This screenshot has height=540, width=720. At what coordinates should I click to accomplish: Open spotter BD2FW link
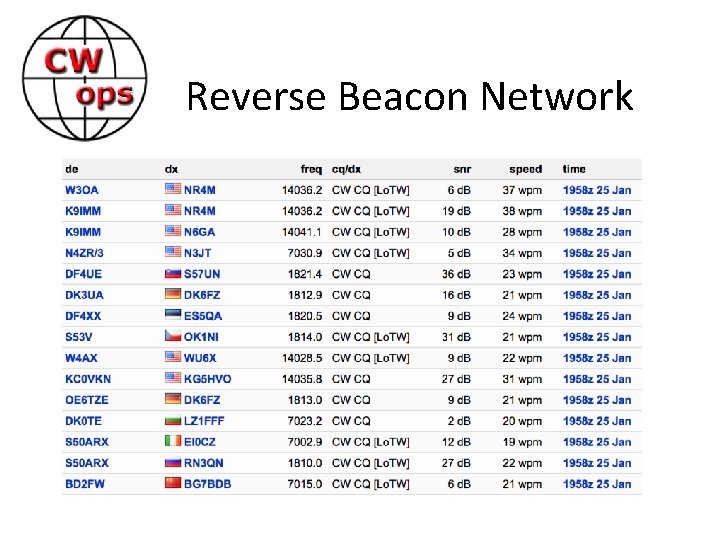coord(85,484)
